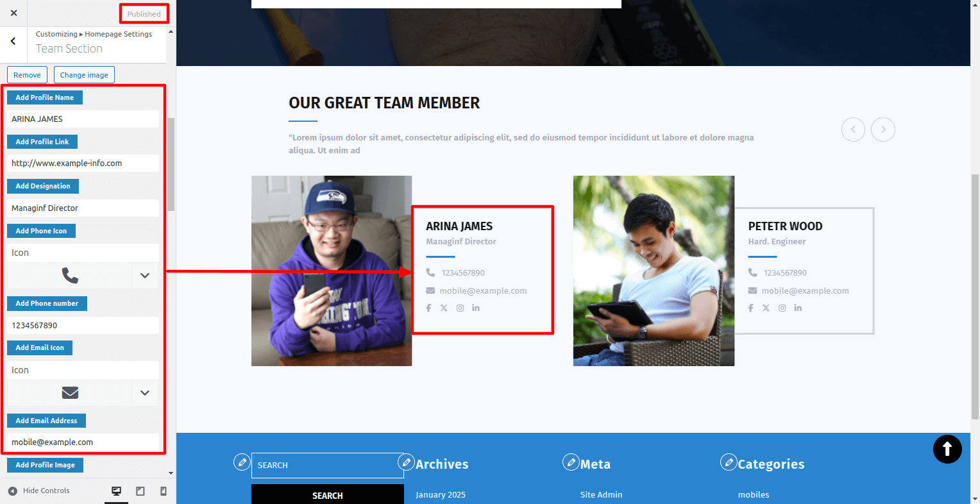Switch to tablet preview mode
Screen dimensions: 980x504
click(x=140, y=491)
